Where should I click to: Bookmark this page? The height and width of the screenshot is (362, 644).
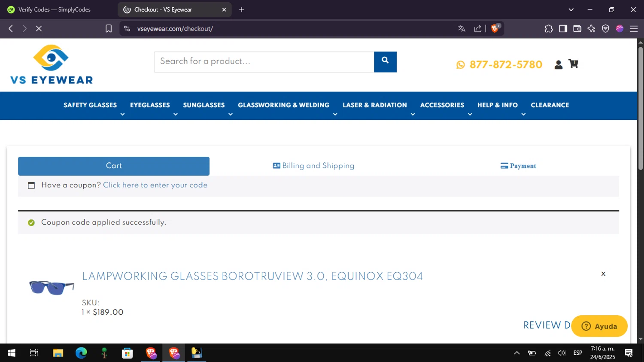[109, 28]
